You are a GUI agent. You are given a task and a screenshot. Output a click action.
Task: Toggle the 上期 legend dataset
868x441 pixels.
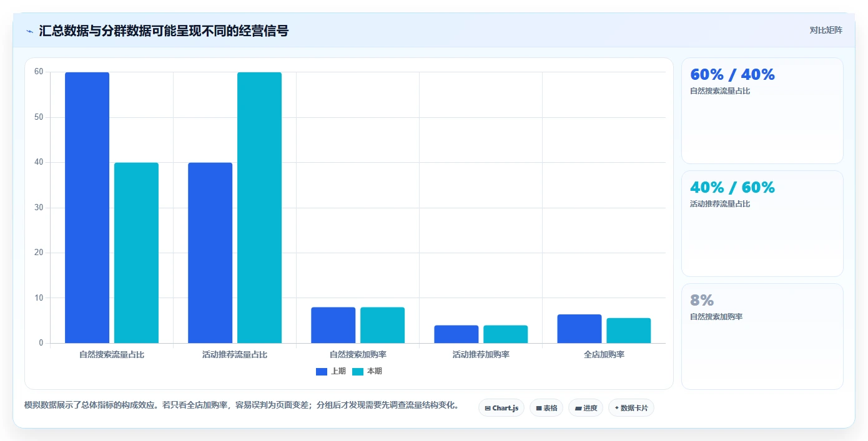pyautogui.click(x=331, y=371)
